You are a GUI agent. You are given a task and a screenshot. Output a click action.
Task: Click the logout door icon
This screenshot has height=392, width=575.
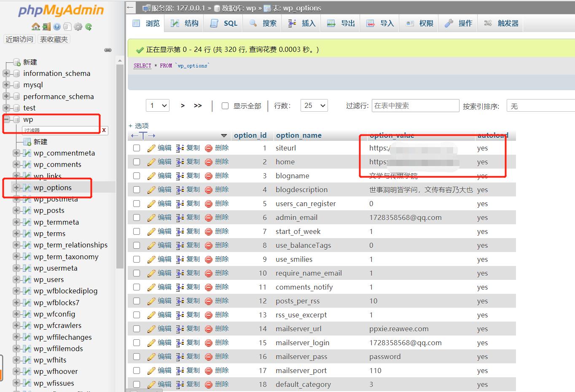(x=46, y=27)
